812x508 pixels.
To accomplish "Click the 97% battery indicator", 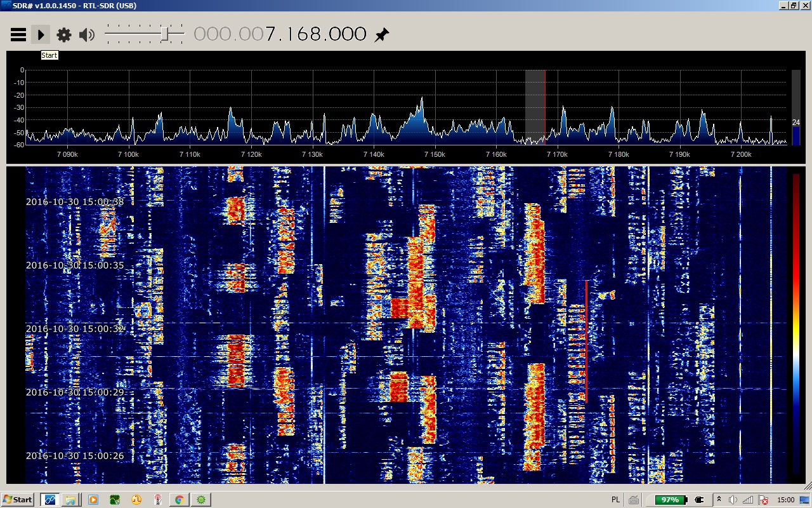I will point(671,500).
